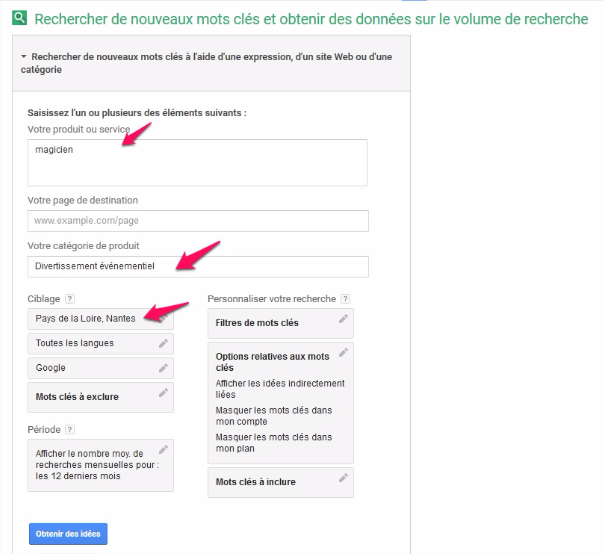This screenshot has height=554, width=603.
Task: Select the 'Toutes les langues' setting text
Action: pyautogui.click(x=75, y=343)
